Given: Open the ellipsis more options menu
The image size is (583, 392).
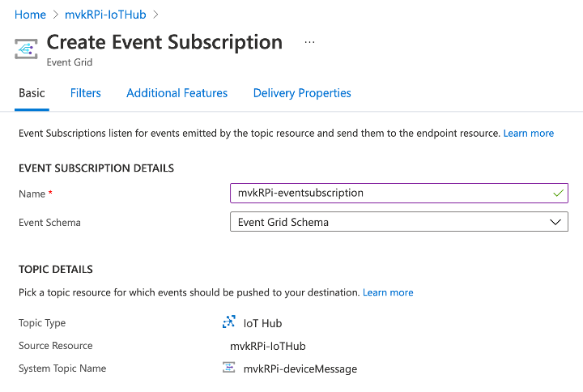Looking at the screenshot, I should (309, 42).
